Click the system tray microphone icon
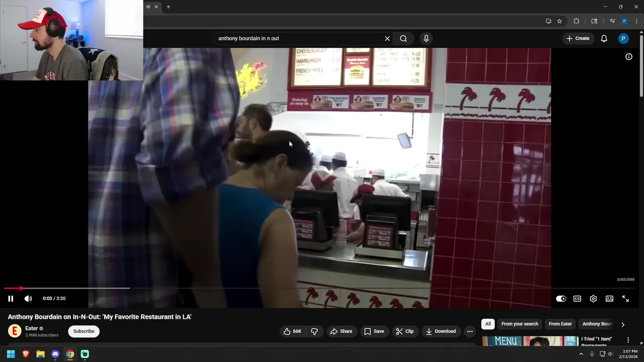Viewport: 644px width, 362px height. (x=592, y=354)
